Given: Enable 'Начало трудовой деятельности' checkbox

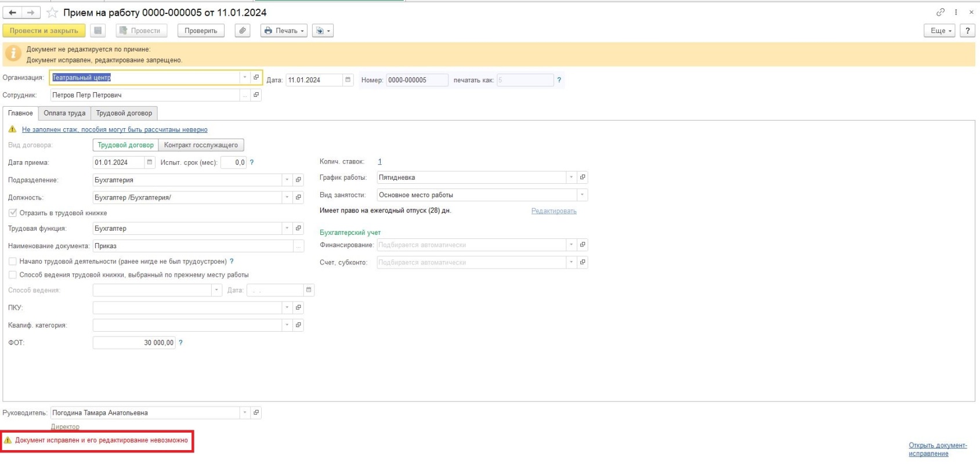Looking at the screenshot, I should 13,262.
